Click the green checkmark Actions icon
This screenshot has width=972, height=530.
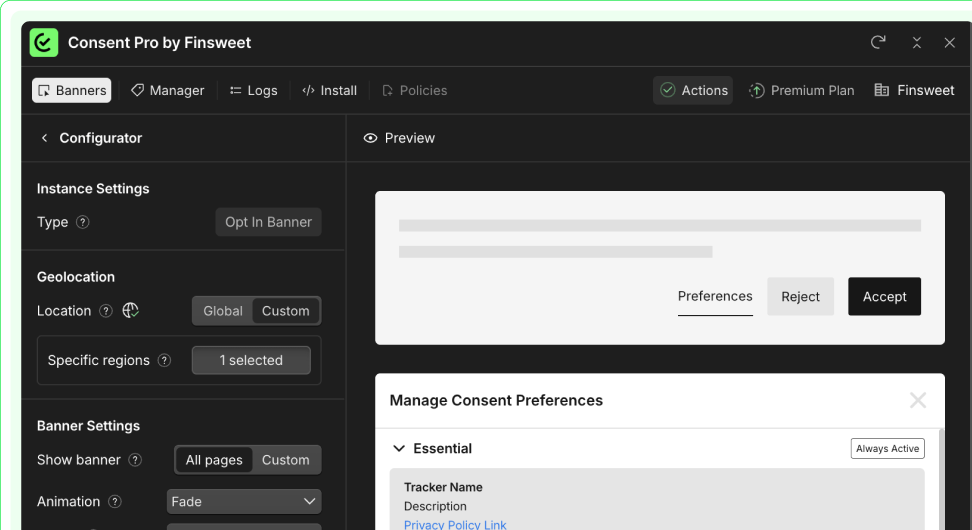(668, 90)
